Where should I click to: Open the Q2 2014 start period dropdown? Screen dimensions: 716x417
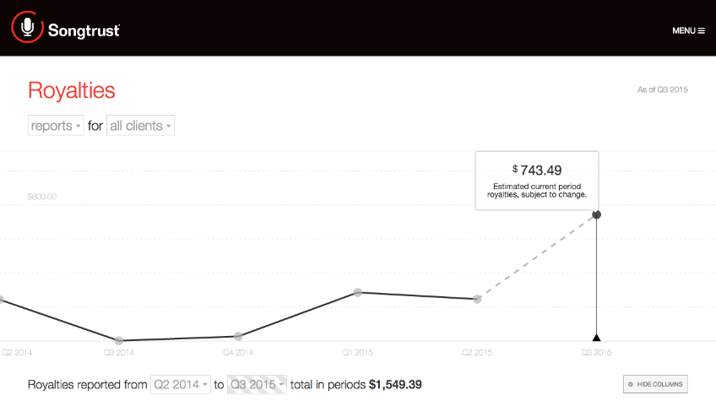coord(180,385)
